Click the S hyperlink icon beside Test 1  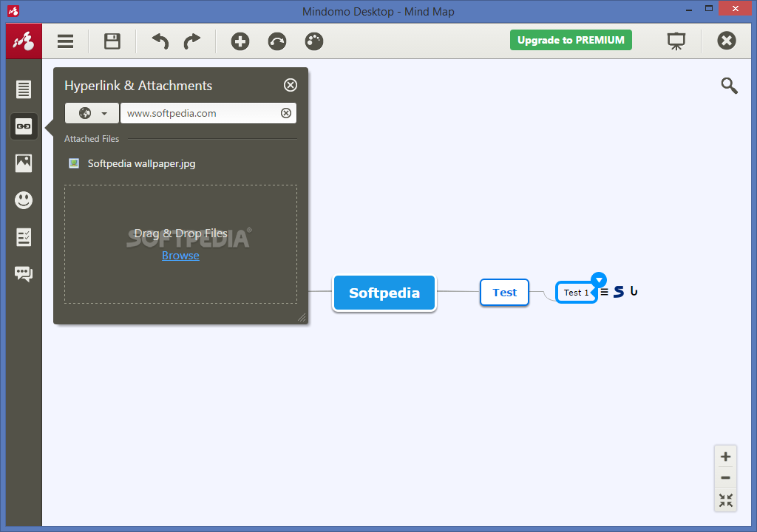[619, 292]
